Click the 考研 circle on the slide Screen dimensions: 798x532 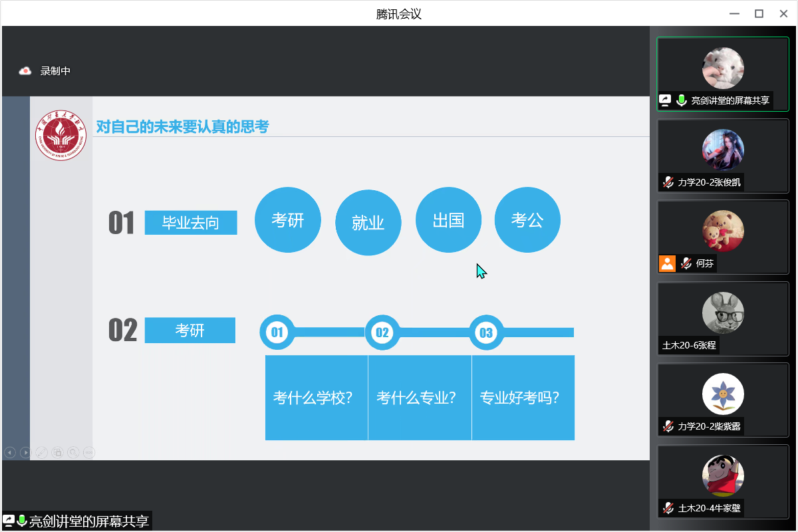pos(288,220)
